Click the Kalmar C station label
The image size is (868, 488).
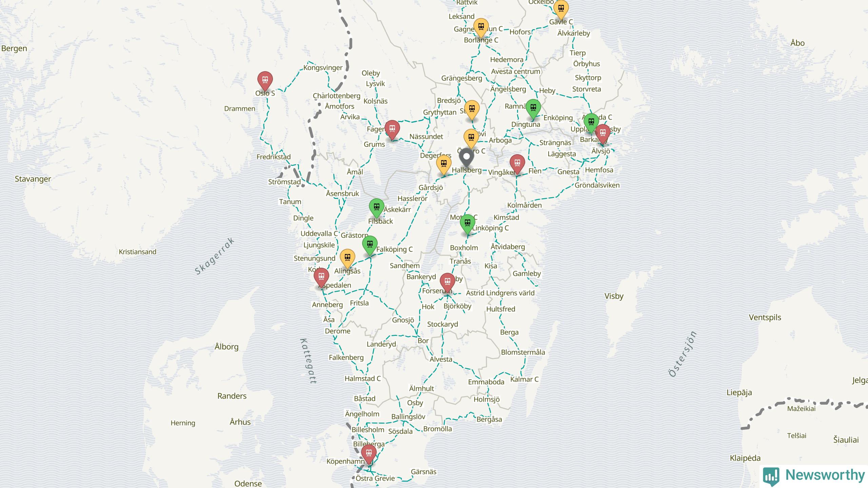[x=524, y=379]
